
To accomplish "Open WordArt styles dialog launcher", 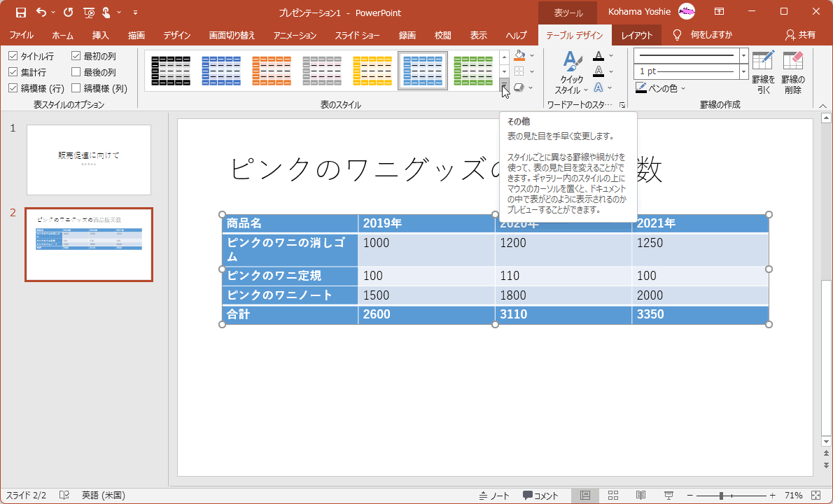I will tap(622, 105).
